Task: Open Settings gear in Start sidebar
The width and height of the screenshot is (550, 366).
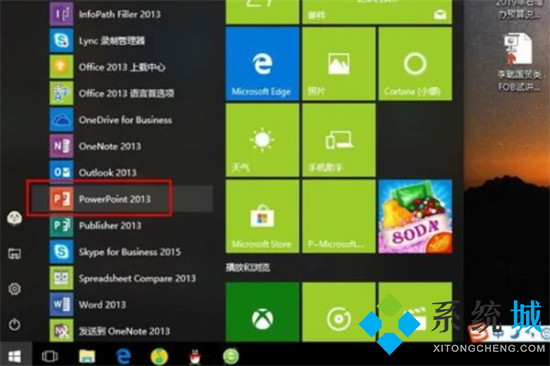Action: (14, 289)
